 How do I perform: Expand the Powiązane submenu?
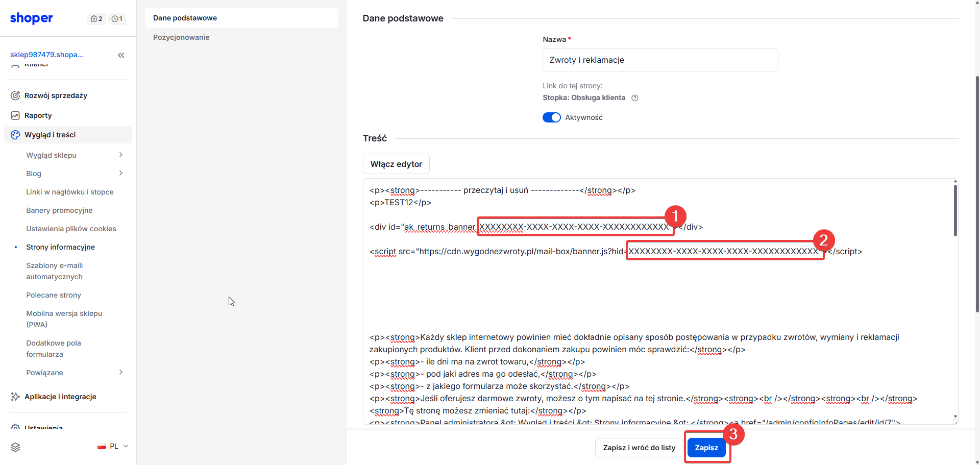click(x=121, y=372)
